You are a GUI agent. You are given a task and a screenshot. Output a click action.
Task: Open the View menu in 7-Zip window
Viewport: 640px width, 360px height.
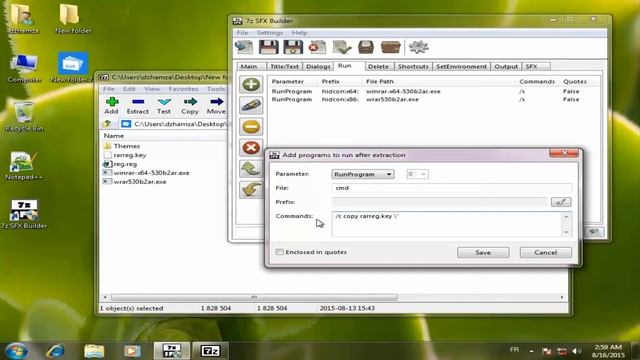[152, 89]
